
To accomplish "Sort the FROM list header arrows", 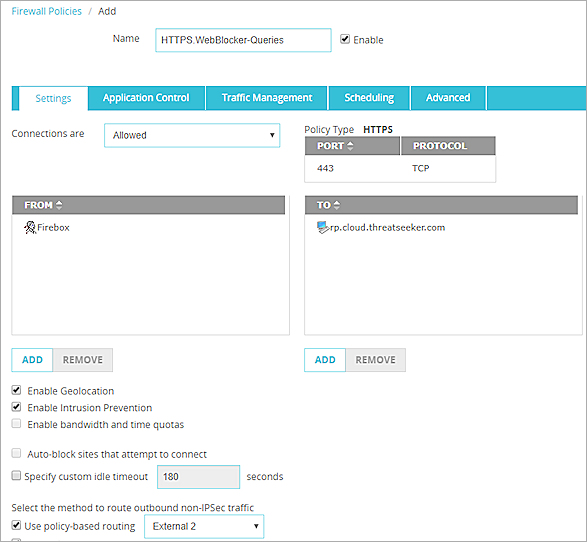I will (59, 205).
